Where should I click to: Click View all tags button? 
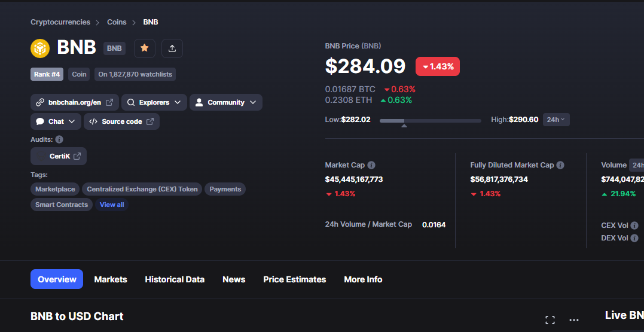(x=112, y=205)
